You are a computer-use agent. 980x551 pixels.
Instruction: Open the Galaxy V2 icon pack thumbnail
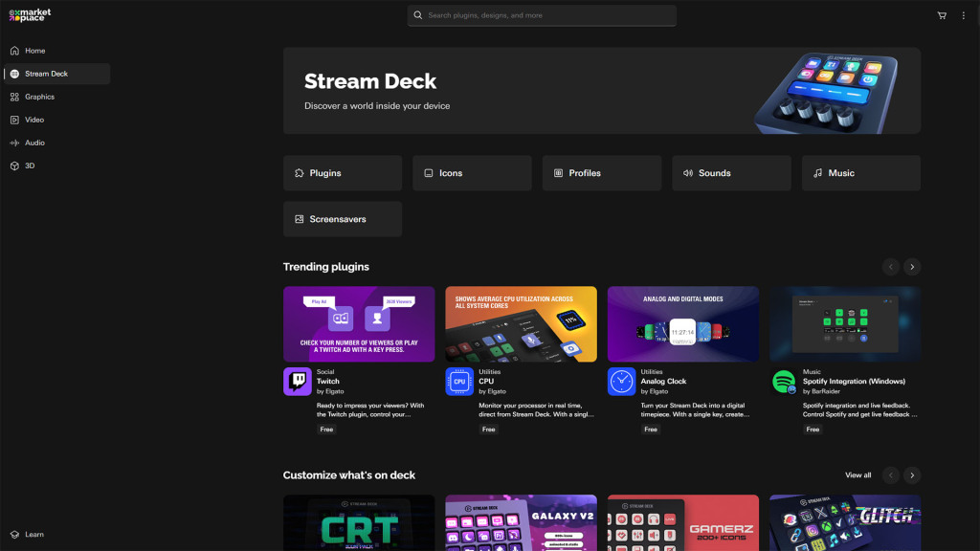coord(521,523)
